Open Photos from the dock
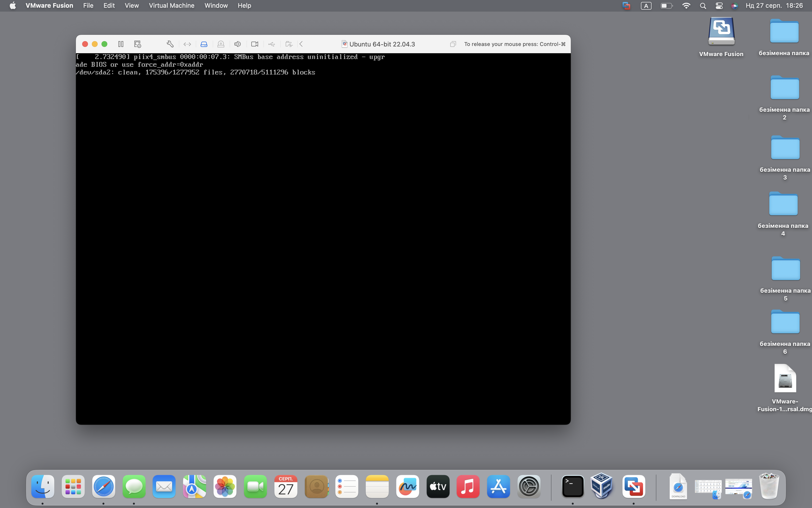812x508 pixels. (225, 486)
